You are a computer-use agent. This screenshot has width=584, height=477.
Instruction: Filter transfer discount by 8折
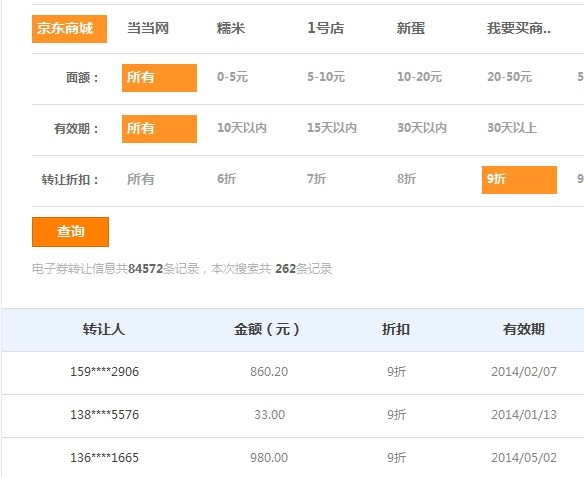[x=406, y=179]
